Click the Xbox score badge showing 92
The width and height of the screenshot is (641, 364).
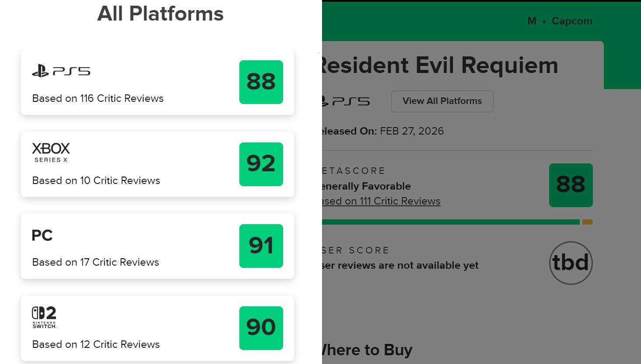point(261,164)
